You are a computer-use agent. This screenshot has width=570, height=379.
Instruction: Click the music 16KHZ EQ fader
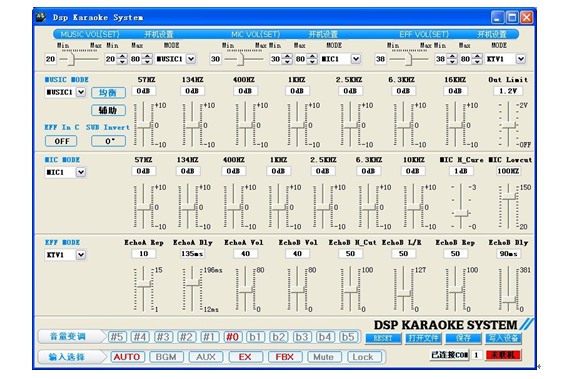pos(455,125)
